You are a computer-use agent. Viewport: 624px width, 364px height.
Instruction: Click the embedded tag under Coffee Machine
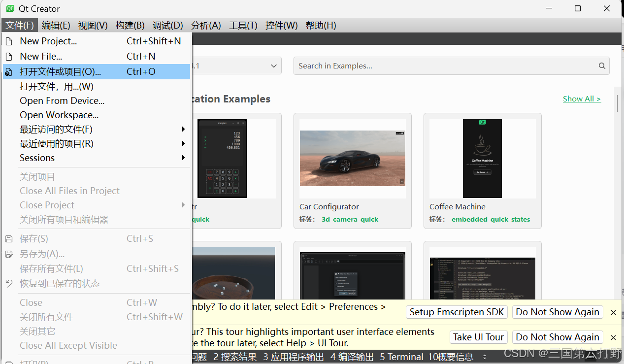[469, 220]
